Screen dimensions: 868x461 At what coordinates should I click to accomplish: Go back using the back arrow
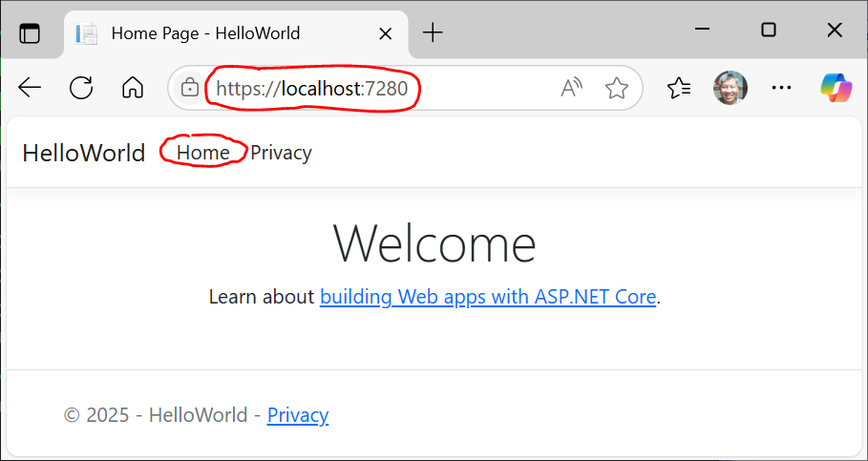point(30,89)
